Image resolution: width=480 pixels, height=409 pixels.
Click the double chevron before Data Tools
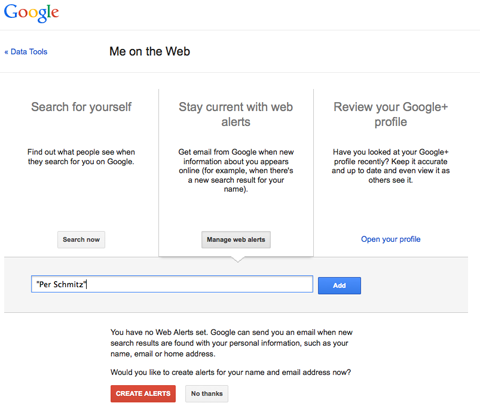point(6,52)
